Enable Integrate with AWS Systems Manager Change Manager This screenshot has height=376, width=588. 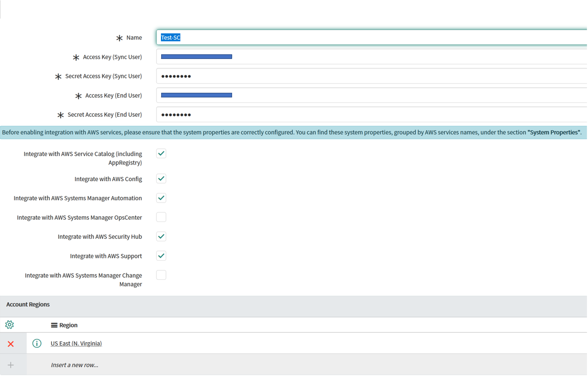(x=161, y=275)
